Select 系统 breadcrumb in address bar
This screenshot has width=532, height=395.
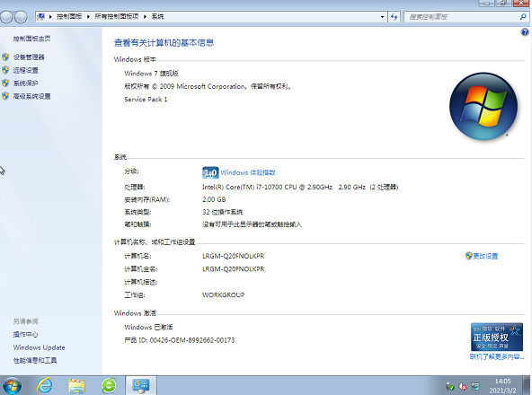(x=157, y=17)
